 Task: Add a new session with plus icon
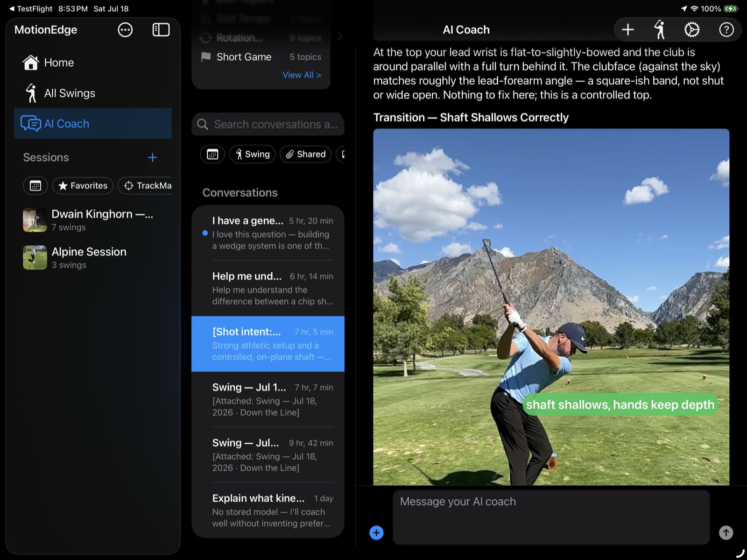click(x=152, y=157)
